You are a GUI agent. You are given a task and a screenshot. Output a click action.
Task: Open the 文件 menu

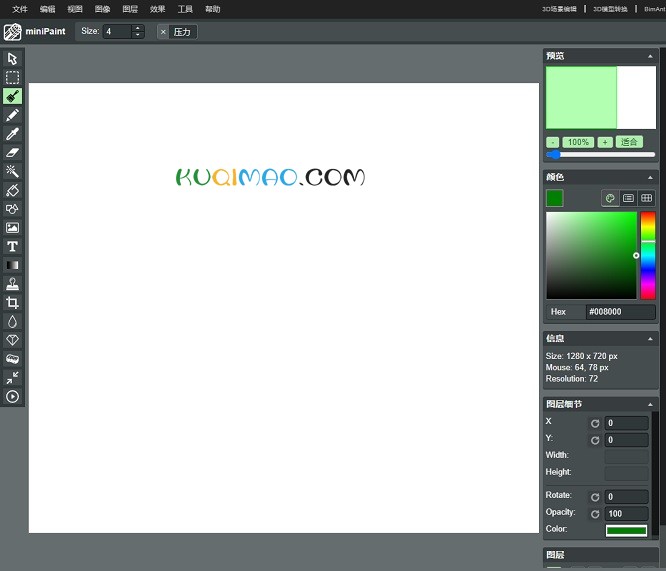click(20, 9)
